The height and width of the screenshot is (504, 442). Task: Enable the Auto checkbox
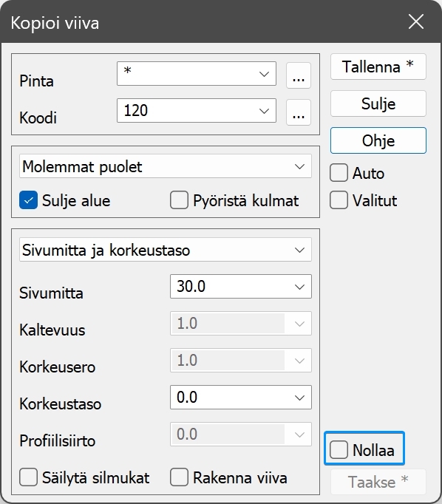[x=339, y=173]
